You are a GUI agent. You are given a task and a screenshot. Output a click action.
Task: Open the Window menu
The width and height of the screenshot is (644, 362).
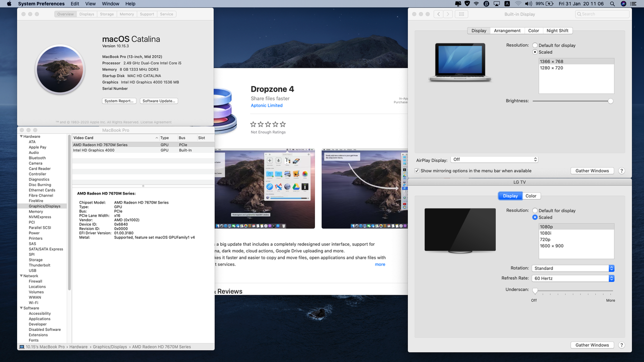coord(111,4)
